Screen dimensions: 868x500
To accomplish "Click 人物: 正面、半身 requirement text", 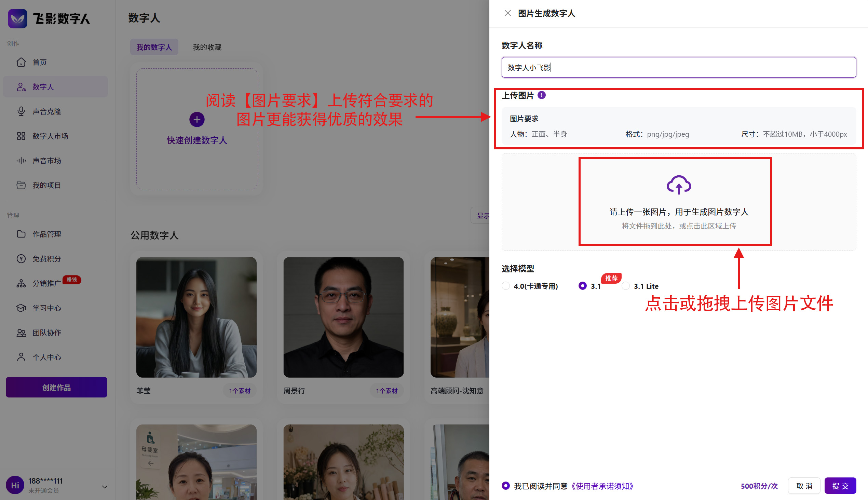I will [x=538, y=134].
